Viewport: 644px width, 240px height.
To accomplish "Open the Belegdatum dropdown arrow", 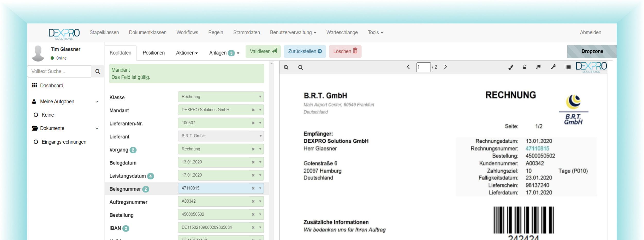I will pyautogui.click(x=260, y=162).
